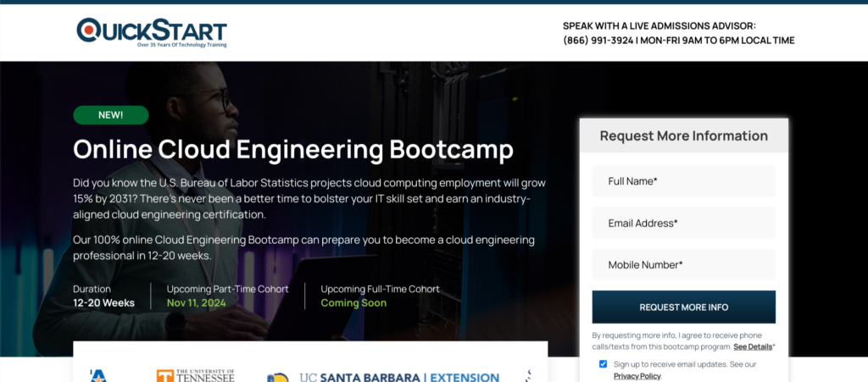
Task: Click the QuickStart logo
Action: (x=152, y=31)
